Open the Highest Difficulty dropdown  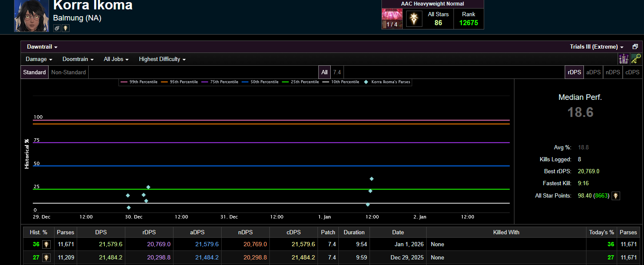click(x=162, y=59)
